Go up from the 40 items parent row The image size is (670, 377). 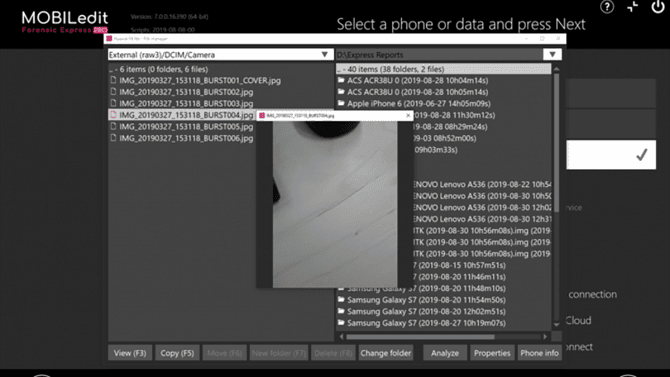coord(443,69)
